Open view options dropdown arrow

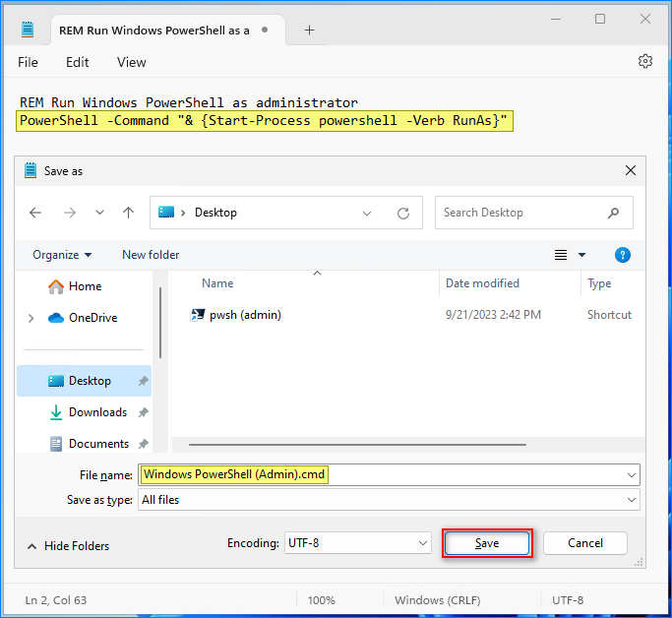[581, 255]
